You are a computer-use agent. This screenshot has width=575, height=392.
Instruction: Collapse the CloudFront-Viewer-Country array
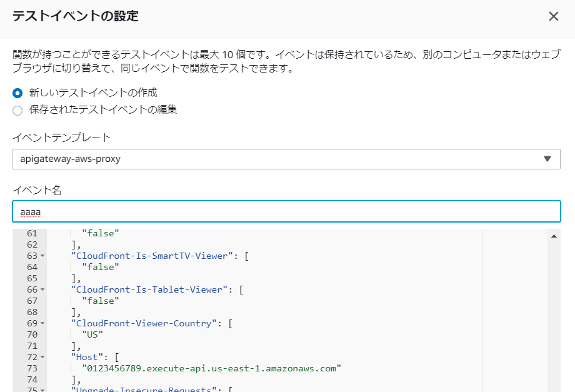pyautogui.click(x=42, y=323)
